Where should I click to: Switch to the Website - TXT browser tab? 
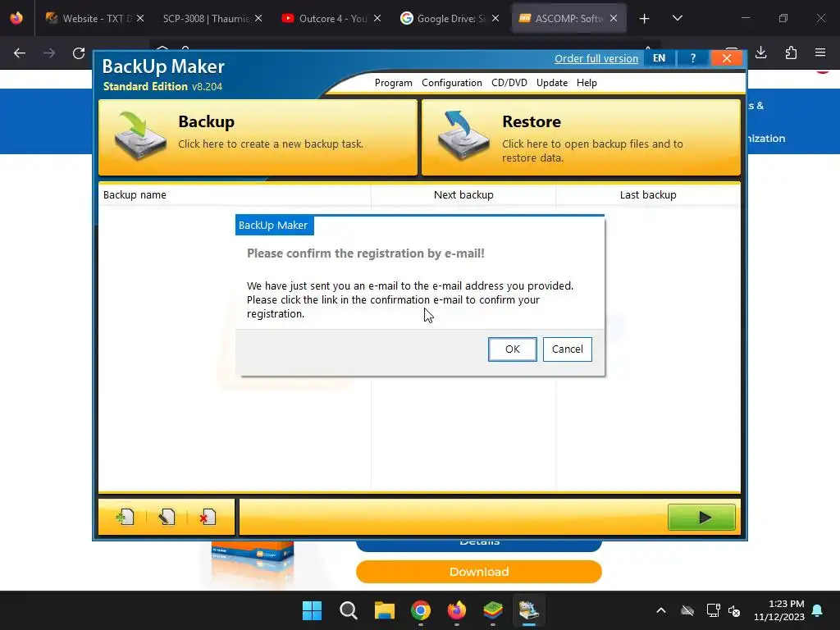click(x=89, y=18)
